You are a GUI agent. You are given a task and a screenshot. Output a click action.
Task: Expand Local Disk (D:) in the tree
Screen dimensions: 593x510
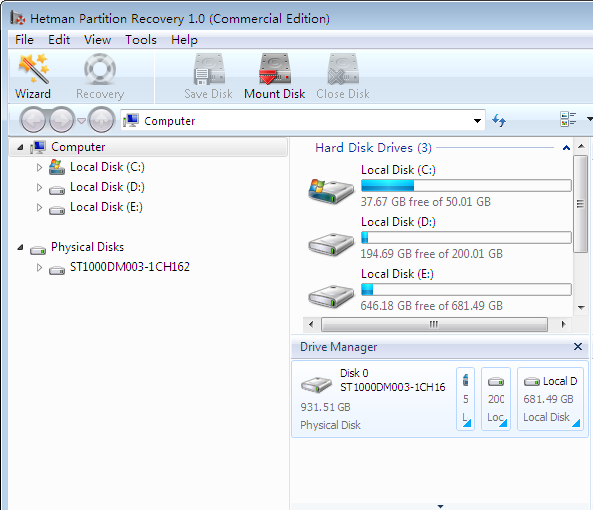(39, 187)
